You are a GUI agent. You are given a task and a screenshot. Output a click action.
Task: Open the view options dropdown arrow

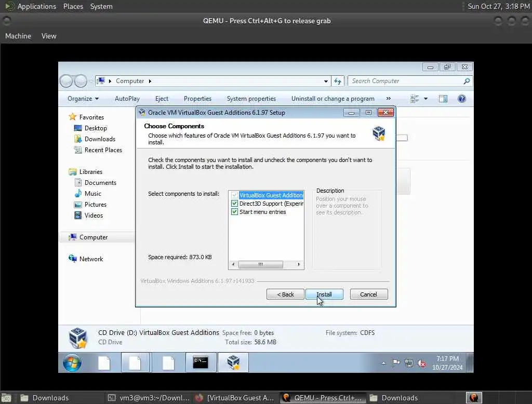click(426, 99)
